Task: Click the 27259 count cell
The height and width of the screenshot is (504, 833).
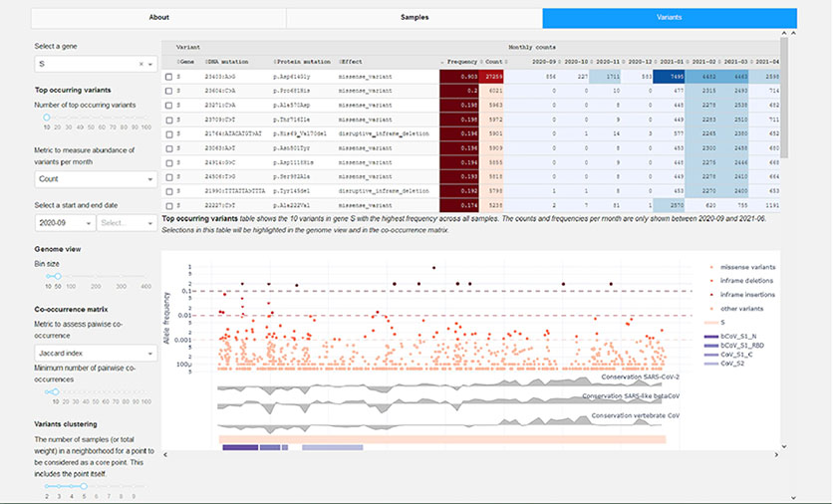Action: point(491,77)
